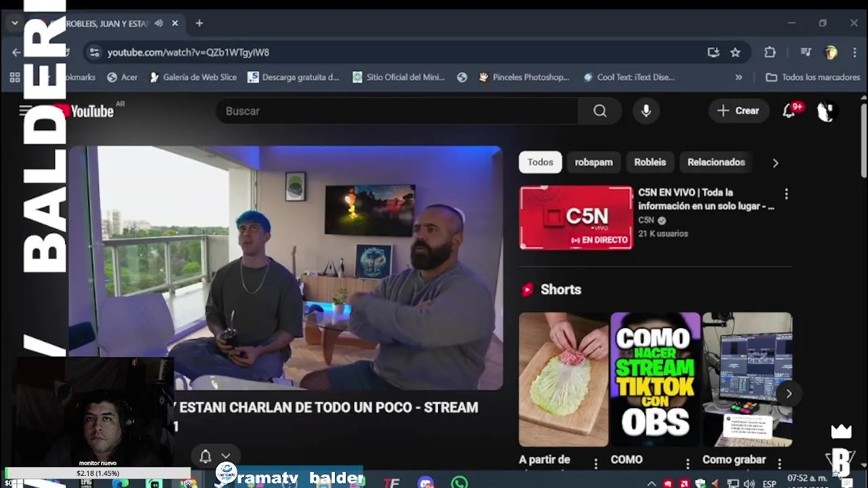Open the 'Como grabar' desk setup short thumbnail
The height and width of the screenshot is (488, 868).
(x=747, y=380)
